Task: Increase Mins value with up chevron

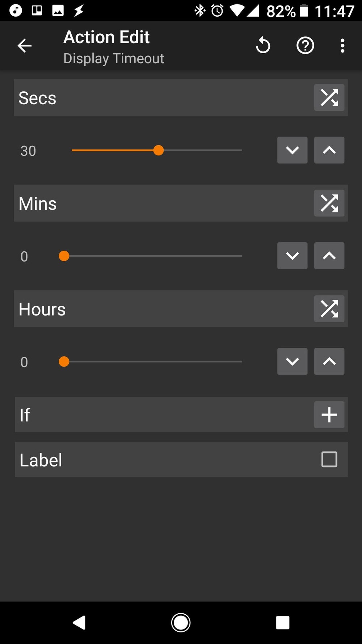Action: coord(329,256)
